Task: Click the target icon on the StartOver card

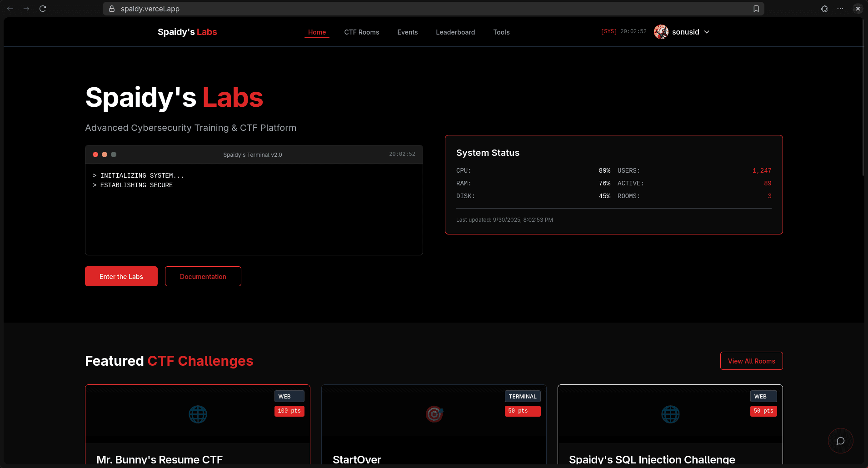Action: coord(434,414)
